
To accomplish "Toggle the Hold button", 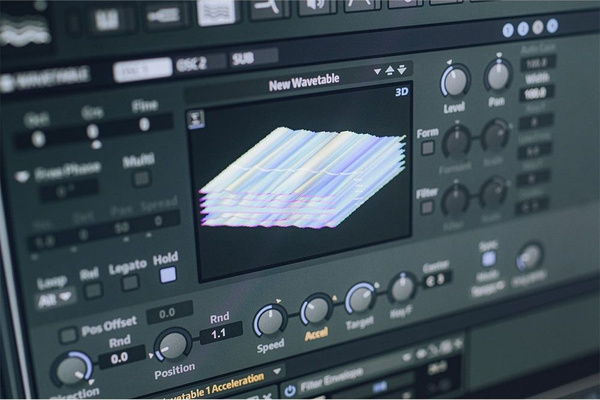I will point(167,274).
